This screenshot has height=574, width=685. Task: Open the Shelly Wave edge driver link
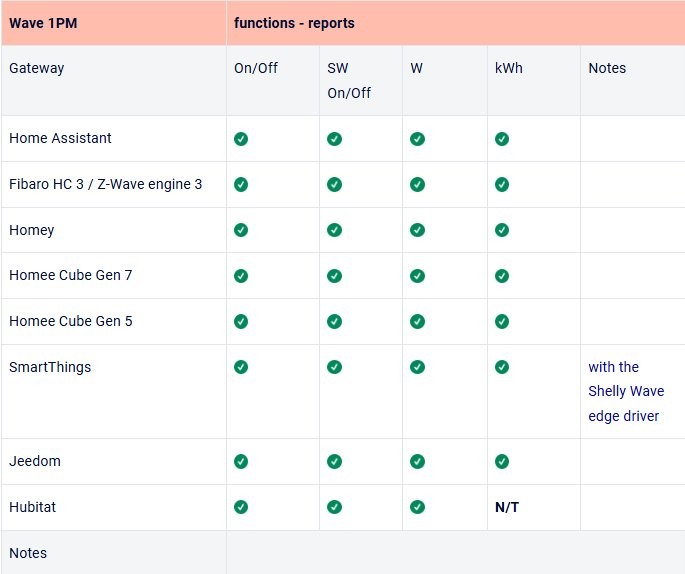tap(626, 391)
